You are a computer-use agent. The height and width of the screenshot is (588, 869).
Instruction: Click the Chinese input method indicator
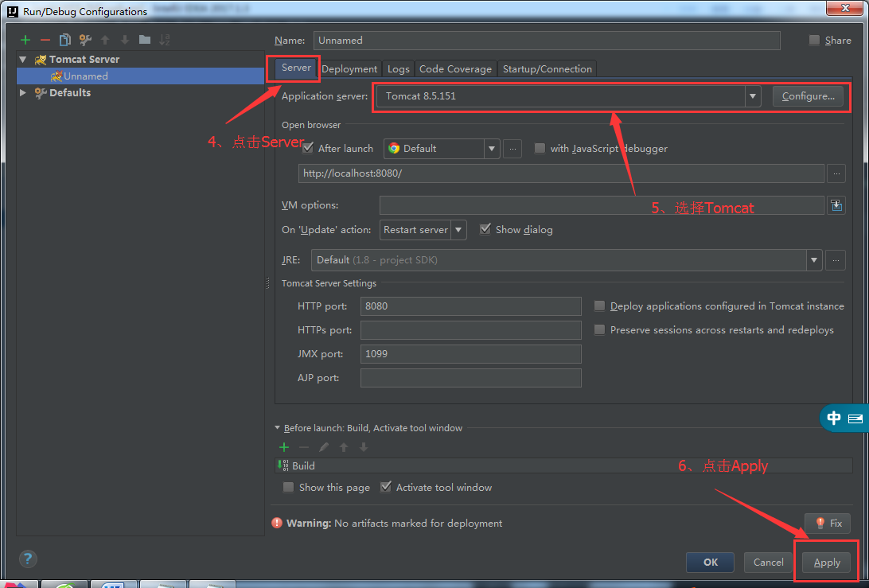click(833, 418)
